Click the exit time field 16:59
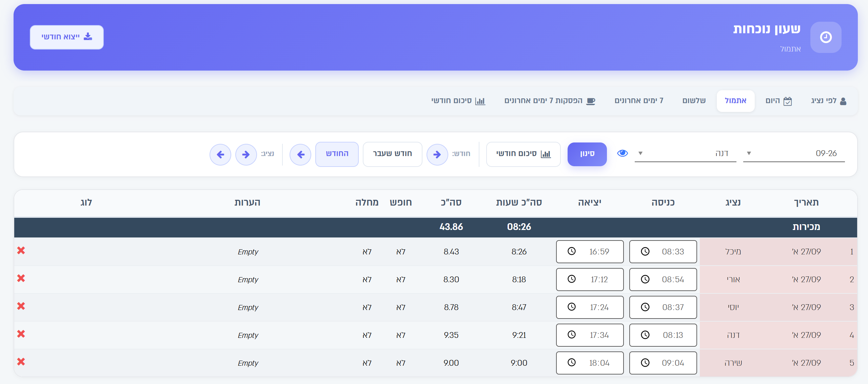The image size is (868, 384). point(590,252)
